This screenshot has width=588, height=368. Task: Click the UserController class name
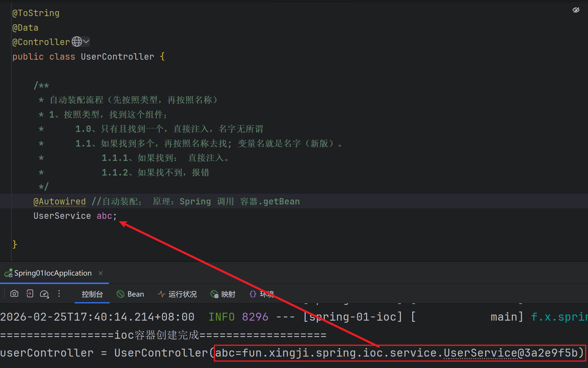point(117,57)
